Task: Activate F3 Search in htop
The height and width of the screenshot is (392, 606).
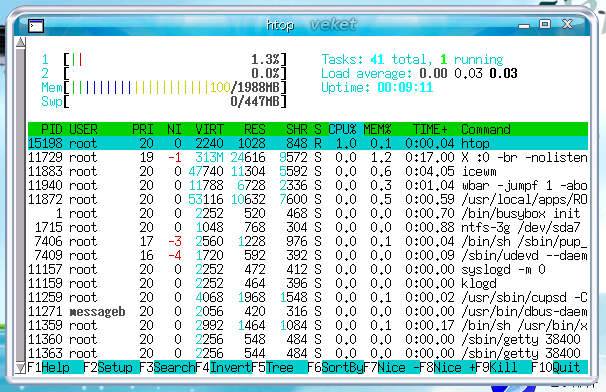Action: pos(167,367)
